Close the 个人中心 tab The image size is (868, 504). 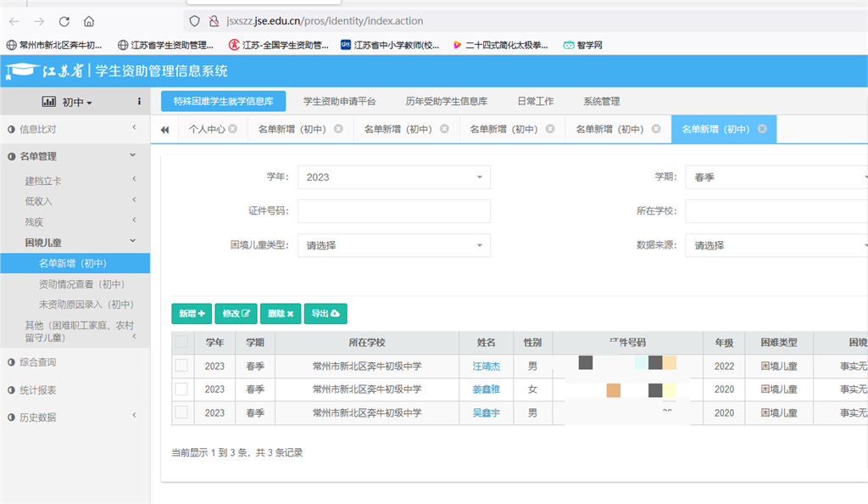coord(233,128)
